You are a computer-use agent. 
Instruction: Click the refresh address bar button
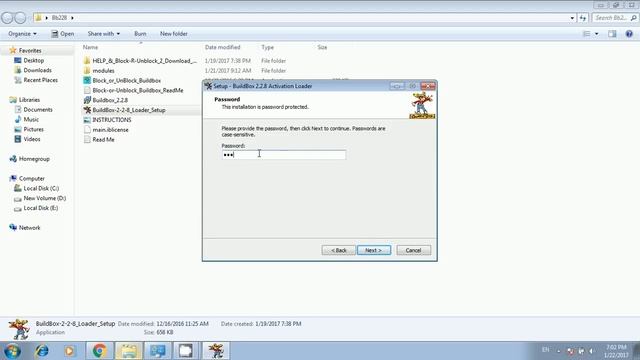(x=582, y=18)
